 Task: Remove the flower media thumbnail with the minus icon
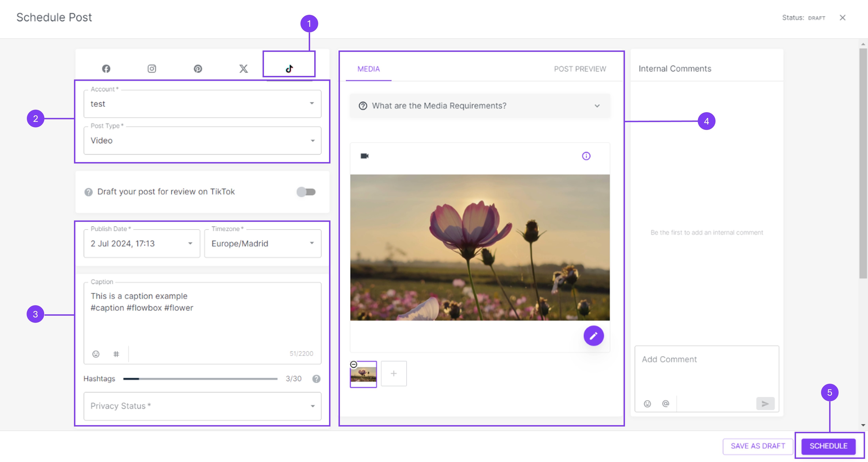[x=354, y=364]
